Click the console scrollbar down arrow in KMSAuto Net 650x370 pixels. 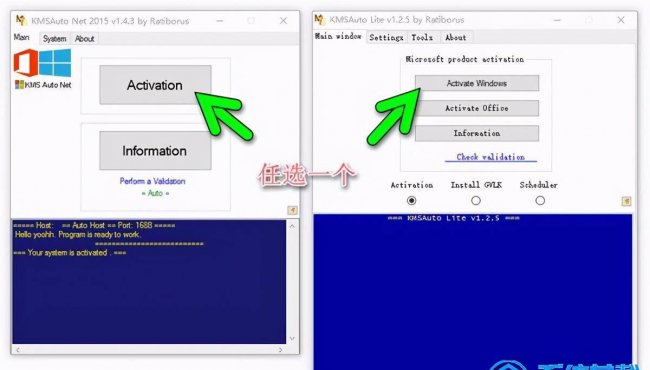[292, 339]
